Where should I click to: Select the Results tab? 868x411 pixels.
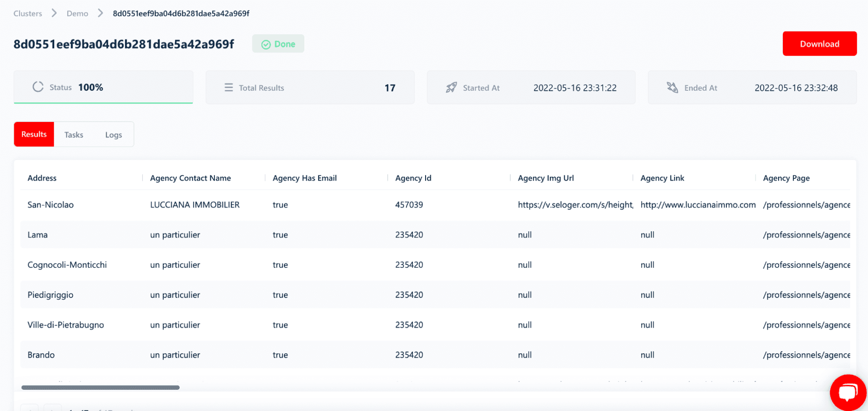(x=34, y=134)
